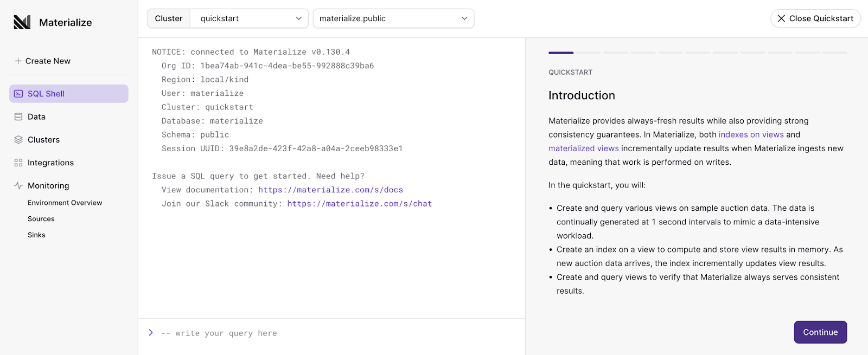The image size is (868, 355).
Task: Click the Integrations grid icon
Action: [x=18, y=163]
